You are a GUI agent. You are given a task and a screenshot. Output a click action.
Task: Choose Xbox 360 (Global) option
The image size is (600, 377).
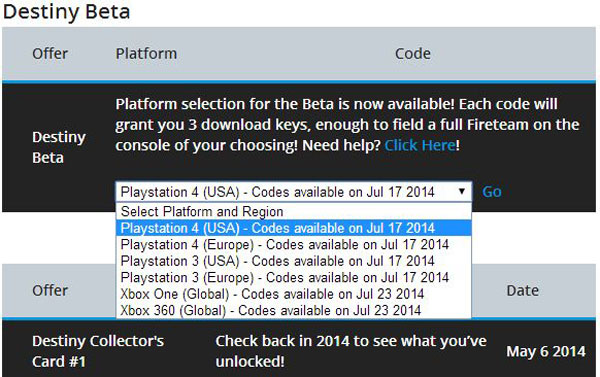[293, 310]
